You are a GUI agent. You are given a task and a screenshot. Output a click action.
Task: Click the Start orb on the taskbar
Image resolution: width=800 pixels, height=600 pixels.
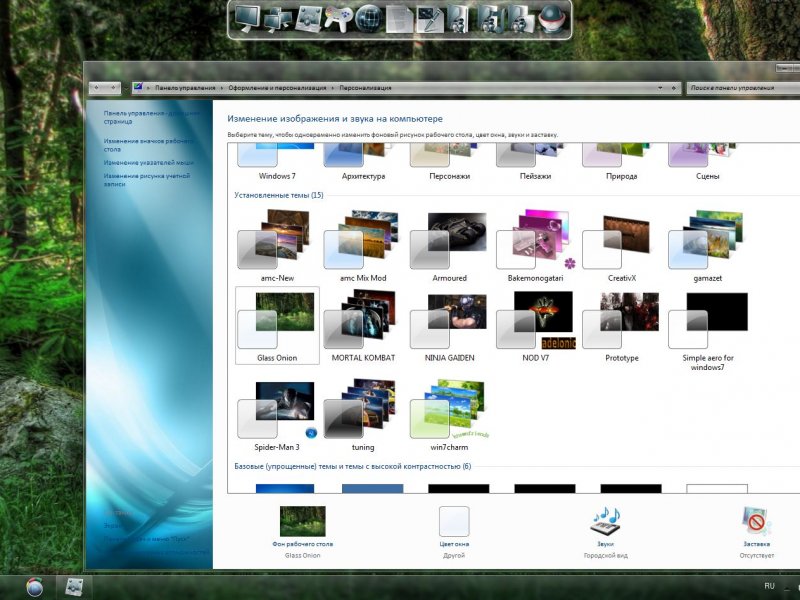tap(34, 587)
